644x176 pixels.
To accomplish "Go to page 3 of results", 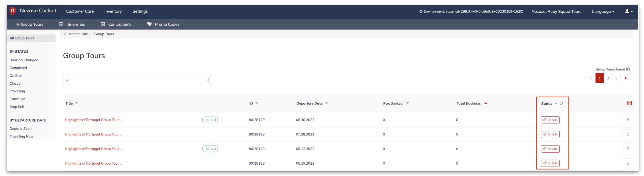I will click(x=616, y=78).
